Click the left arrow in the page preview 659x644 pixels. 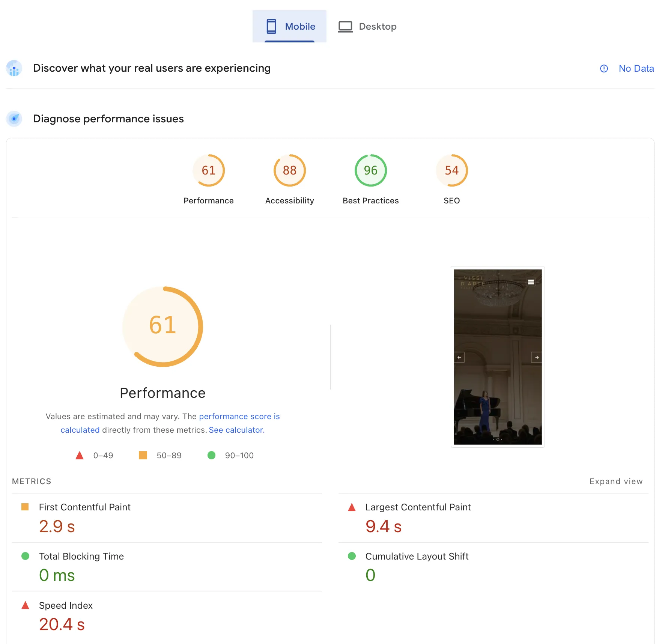[460, 357]
